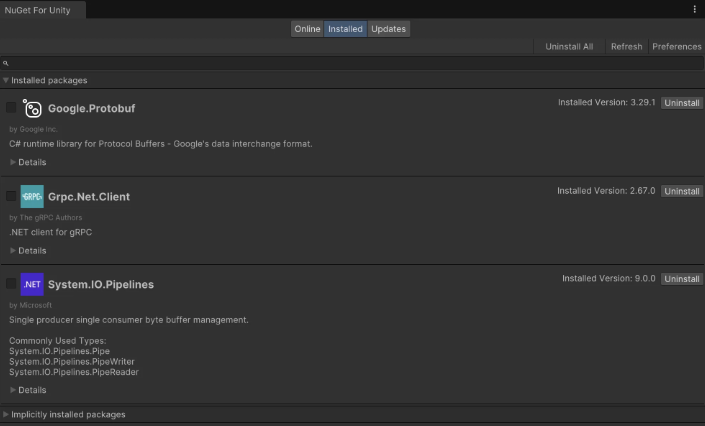
Task: Click the '.NET client for gRPC' description
Action: (x=50, y=232)
